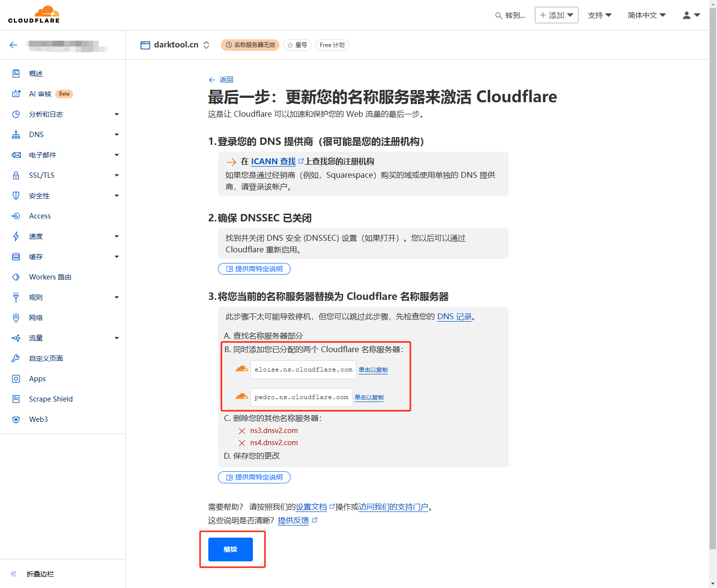Click the Workers 路由 icon
The width and height of the screenshot is (717, 588).
tap(16, 277)
